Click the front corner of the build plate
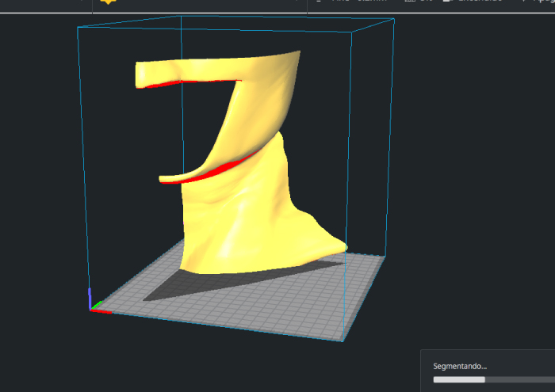The image size is (555, 392). [343, 341]
